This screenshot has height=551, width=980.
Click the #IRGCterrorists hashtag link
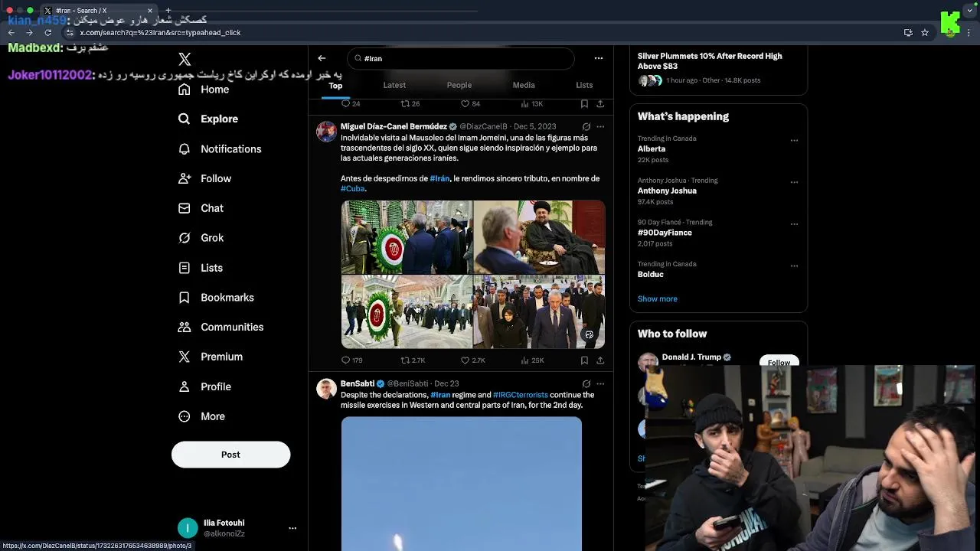click(x=521, y=395)
